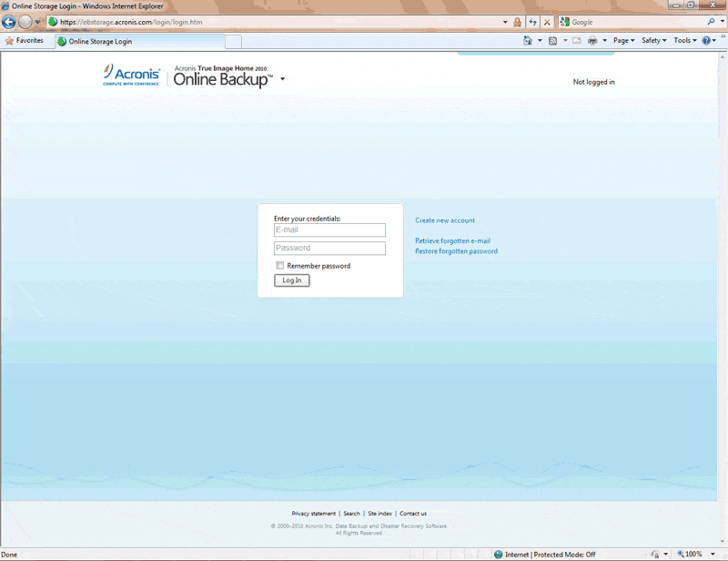Expand the zoom level dropdown arrow
This screenshot has width=728, height=561.
pyautogui.click(x=713, y=554)
